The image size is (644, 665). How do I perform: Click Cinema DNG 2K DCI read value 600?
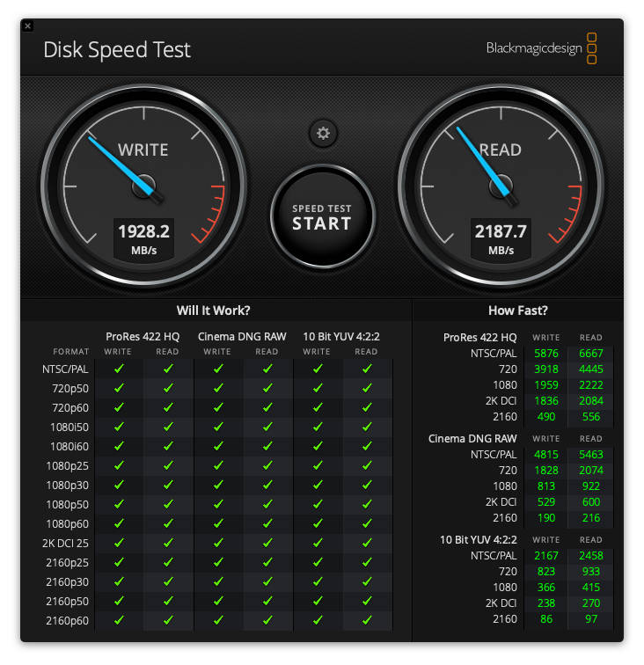click(591, 502)
